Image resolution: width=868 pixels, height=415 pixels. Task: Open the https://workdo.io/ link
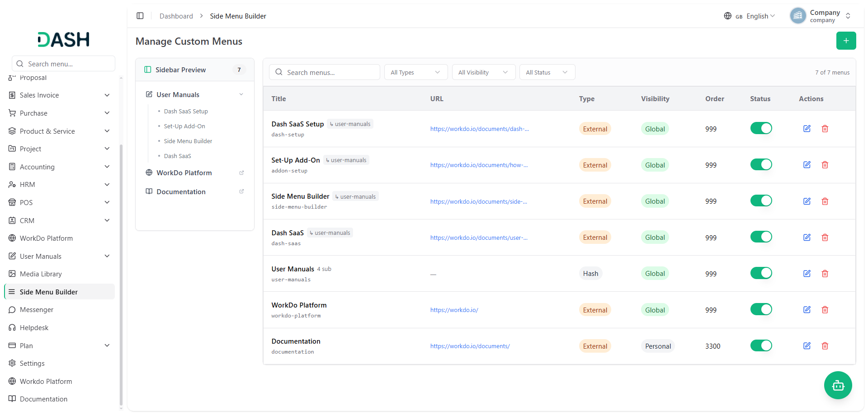(454, 310)
